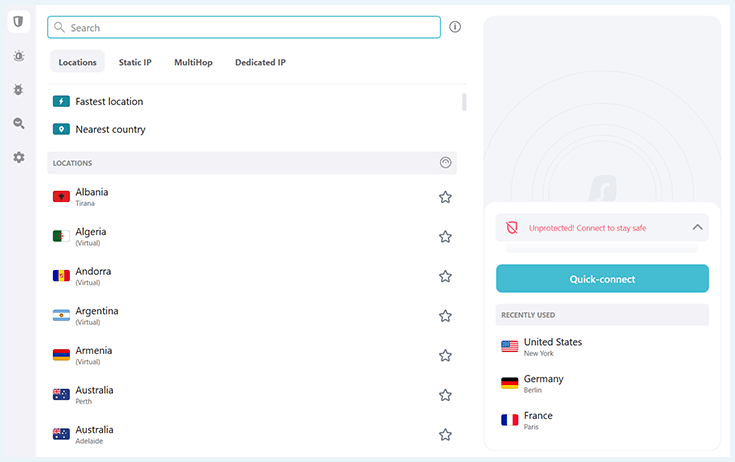Favorite Australia Perth with its star
The width and height of the screenshot is (735, 462).
[x=445, y=395]
